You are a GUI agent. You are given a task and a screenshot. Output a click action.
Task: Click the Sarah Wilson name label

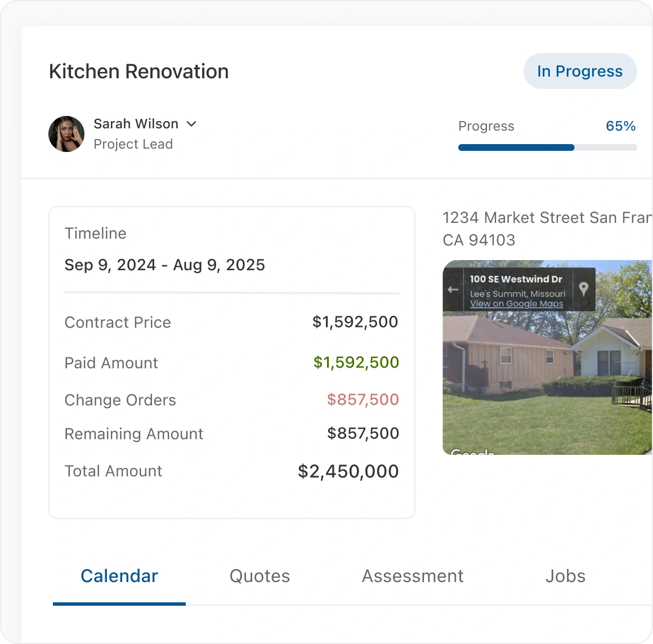pos(136,124)
